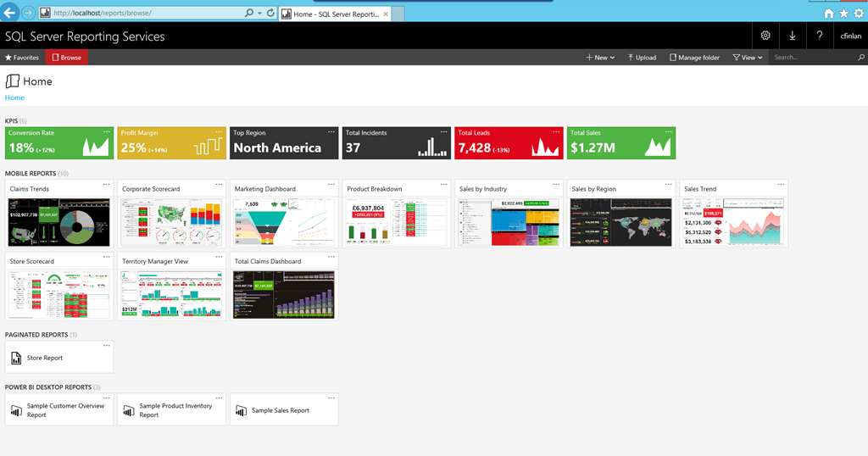Click the Manage folder button
The image size is (868, 456).
[x=694, y=58]
